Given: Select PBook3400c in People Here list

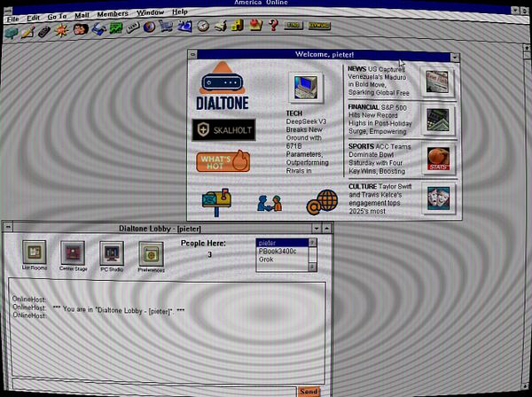Looking at the screenshot, I should click(282, 251).
